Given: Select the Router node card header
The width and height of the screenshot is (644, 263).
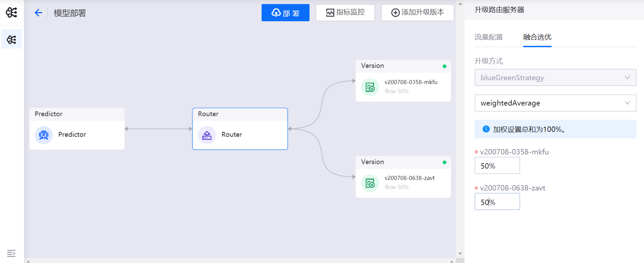Looking at the screenshot, I should pyautogui.click(x=240, y=114).
